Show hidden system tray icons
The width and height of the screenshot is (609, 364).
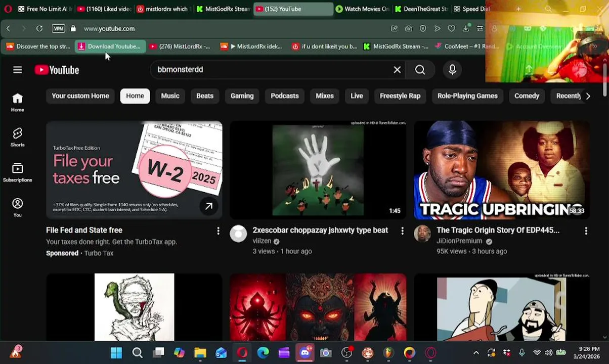click(x=476, y=353)
